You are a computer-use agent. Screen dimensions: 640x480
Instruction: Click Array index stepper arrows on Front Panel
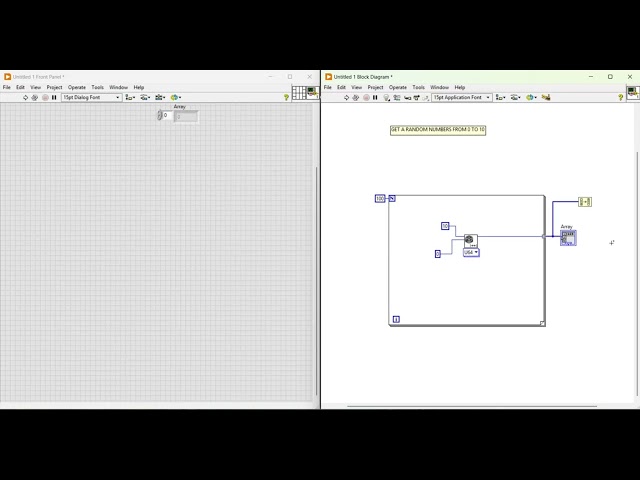(159, 116)
